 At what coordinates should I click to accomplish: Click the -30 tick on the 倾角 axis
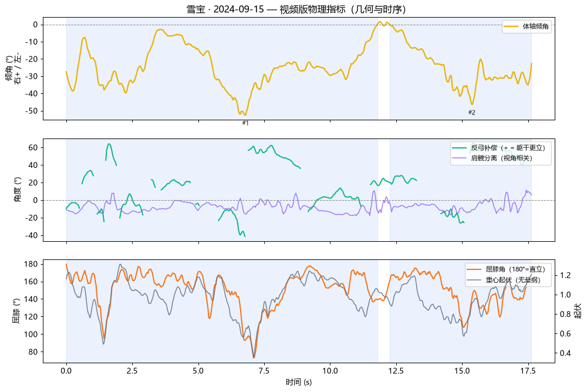(x=32, y=76)
